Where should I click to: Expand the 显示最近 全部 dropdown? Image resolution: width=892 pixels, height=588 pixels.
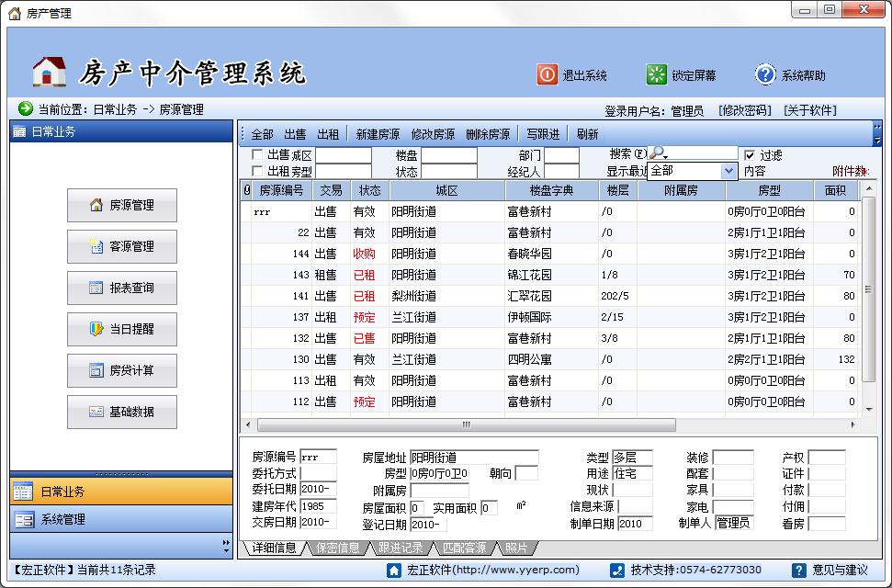tap(728, 171)
